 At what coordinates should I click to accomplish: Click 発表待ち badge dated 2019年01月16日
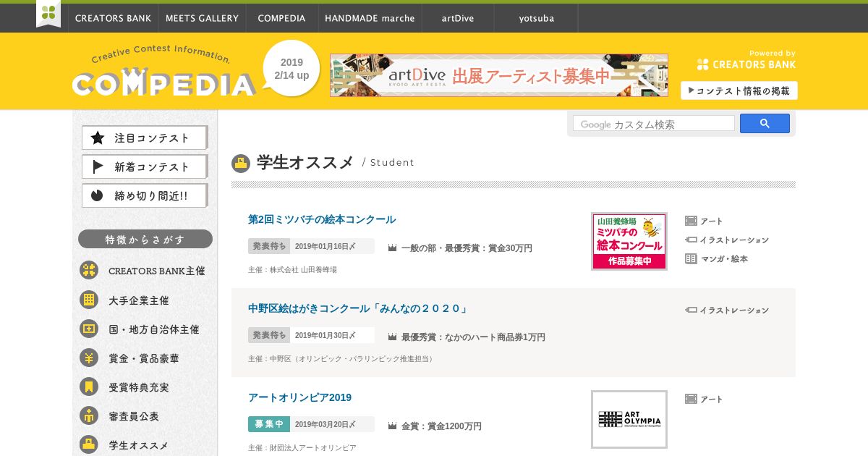(269, 246)
